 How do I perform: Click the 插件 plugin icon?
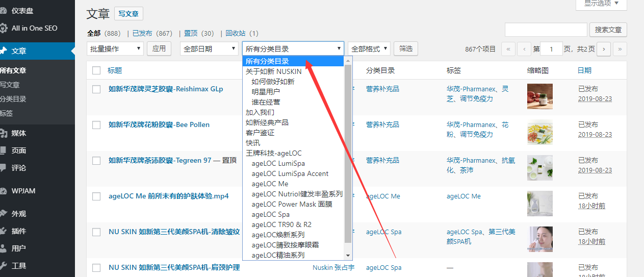click(x=3, y=231)
